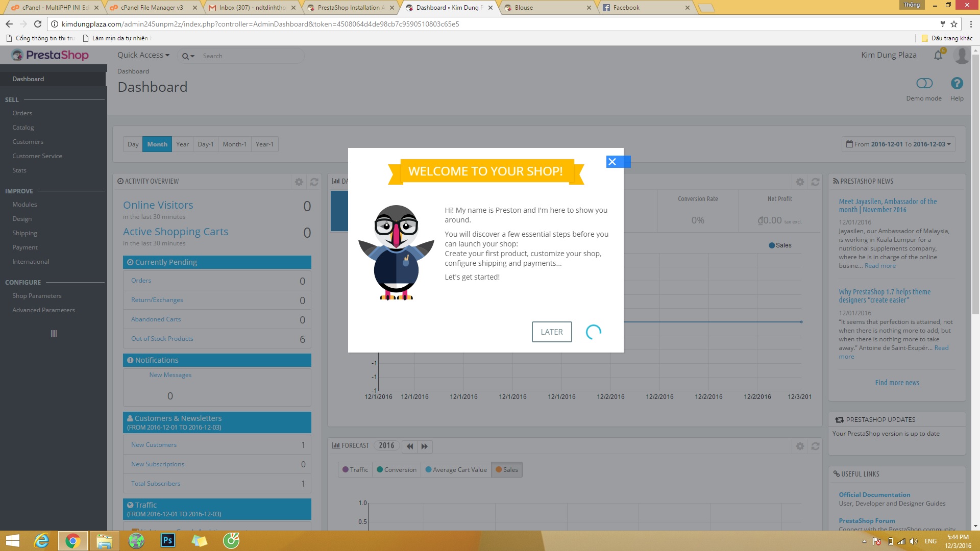Close the Welcome to your shop dialog
This screenshot has width=980, height=551.
click(x=612, y=162)
